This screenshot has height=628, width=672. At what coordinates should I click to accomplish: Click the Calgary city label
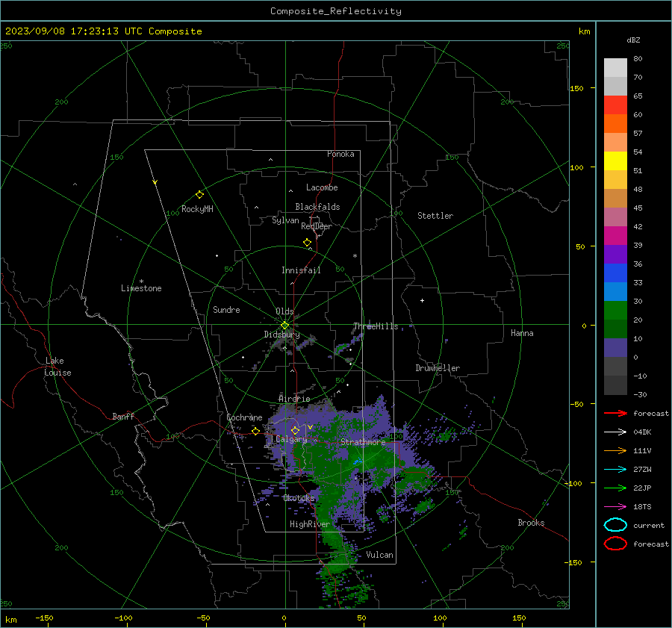[x=291, y=439]
